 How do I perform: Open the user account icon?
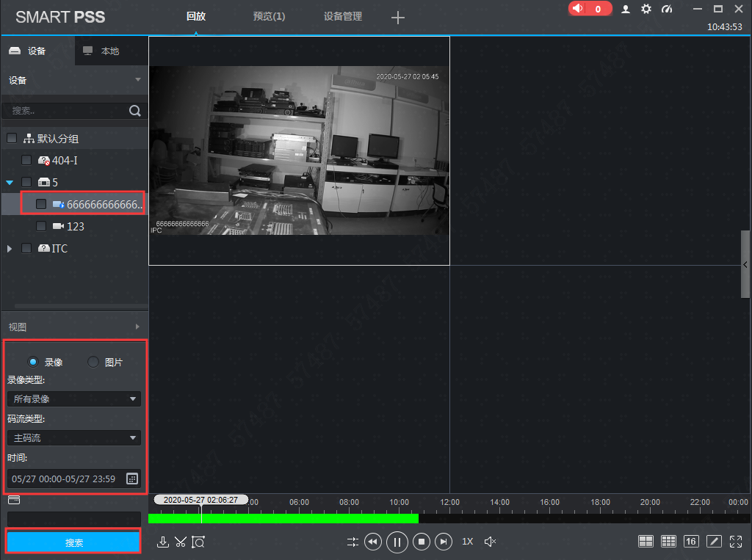point(626,9)
